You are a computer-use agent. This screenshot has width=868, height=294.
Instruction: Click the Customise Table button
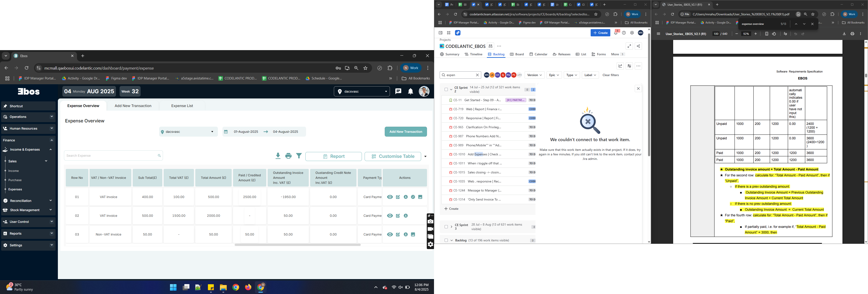[x=393, y=156]
